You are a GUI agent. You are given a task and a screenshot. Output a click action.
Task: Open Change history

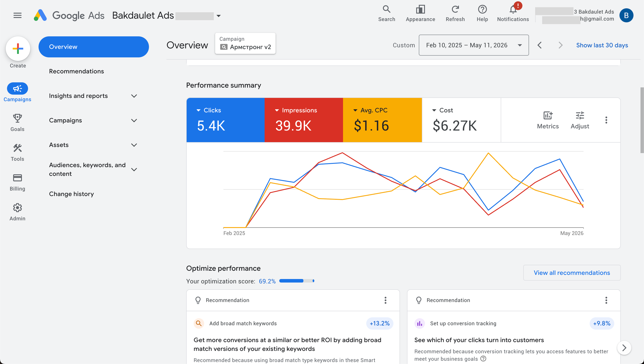(x=71, y=194)
